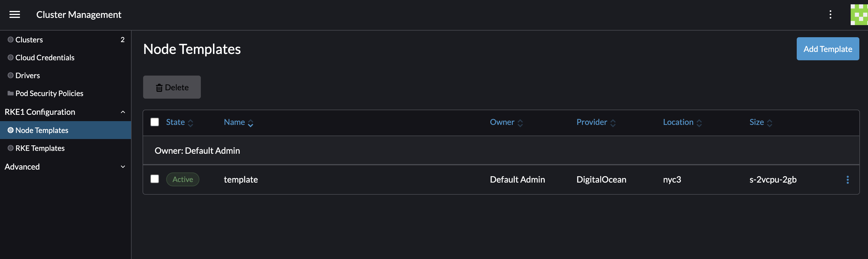This screenshot has width=868, height=259.
Task: Click the folder icon beside Pod Security Policies
Action: (x=10, y=93)
